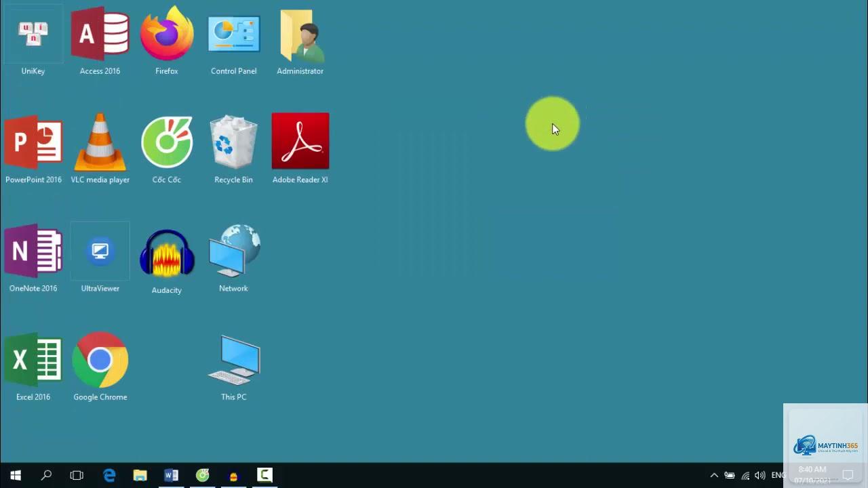This screenshot has height=488, width=868.
Task: Launch Microsoft Edge from the taskbar
Action: [109, 475]
